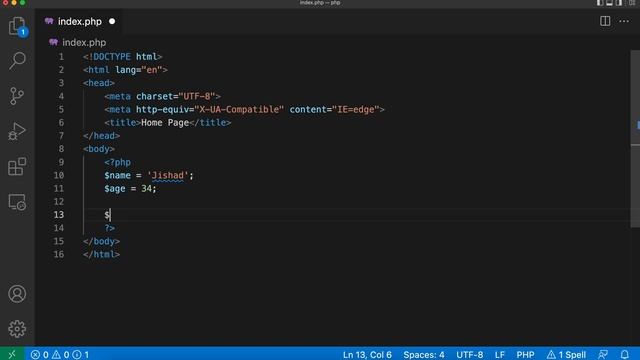
Task: Click the <?php opening tag
Action: [118, 162]
